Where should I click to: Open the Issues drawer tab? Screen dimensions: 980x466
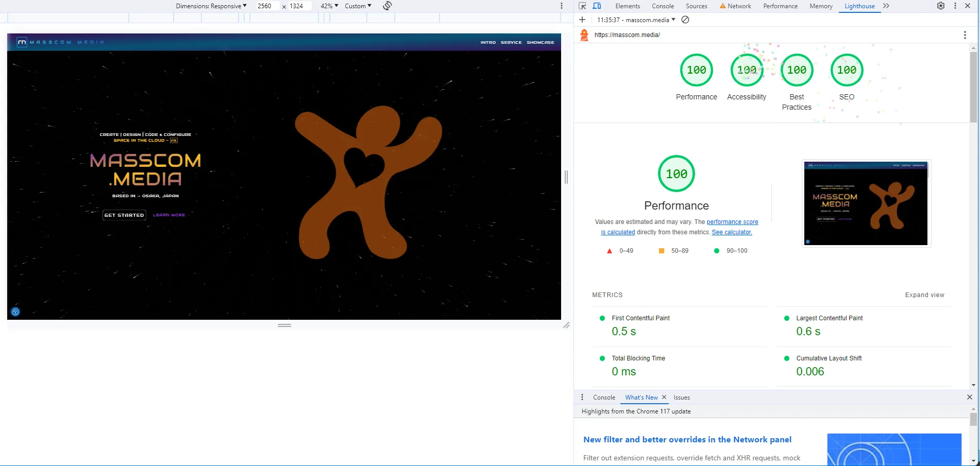click(x=682, y=397)
